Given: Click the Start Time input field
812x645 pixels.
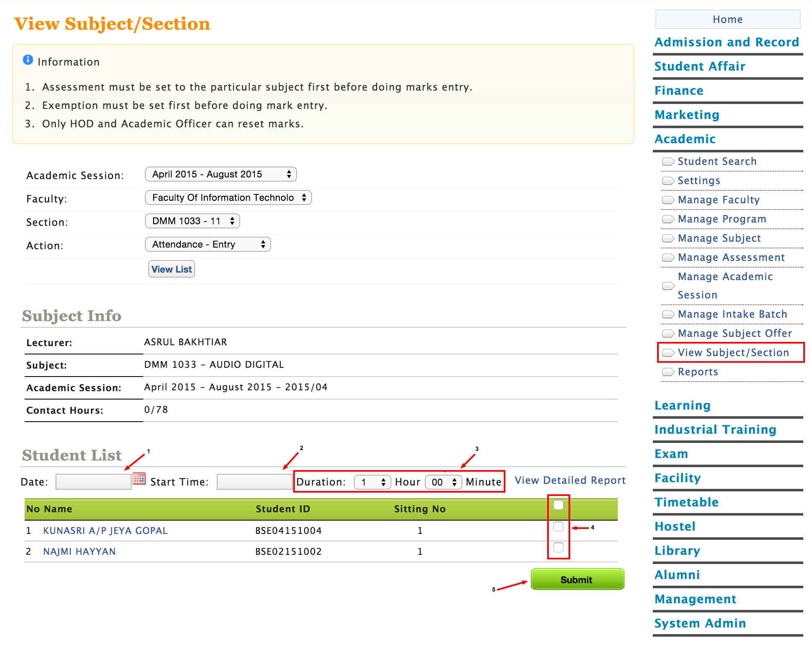Looking at the screenshot, I should click(x=254, y=482).
